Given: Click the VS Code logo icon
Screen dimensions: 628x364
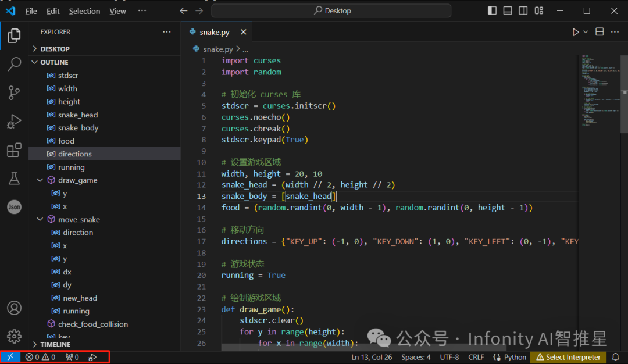Looking at the screenshot, I should pyautogui.click(x=11, y=11).
